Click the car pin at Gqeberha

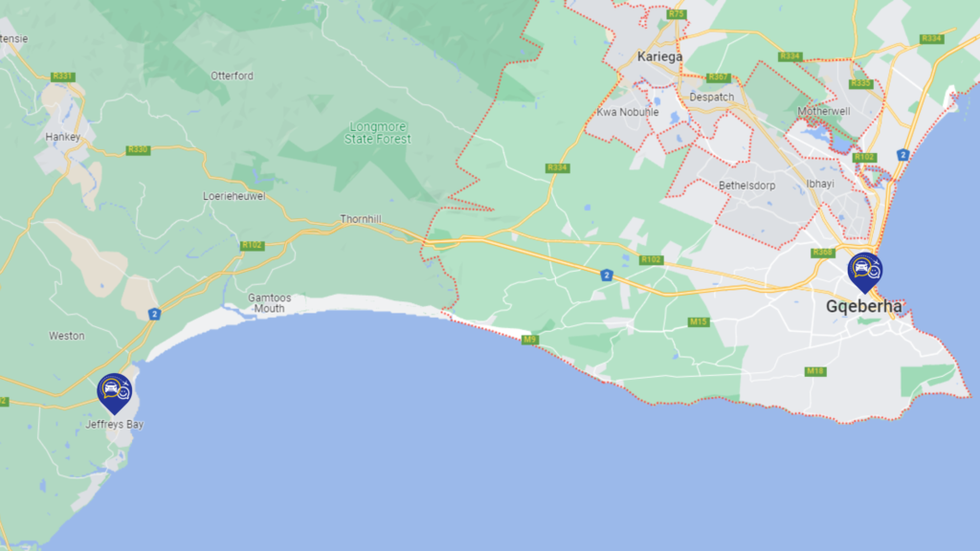pos(865,273)
